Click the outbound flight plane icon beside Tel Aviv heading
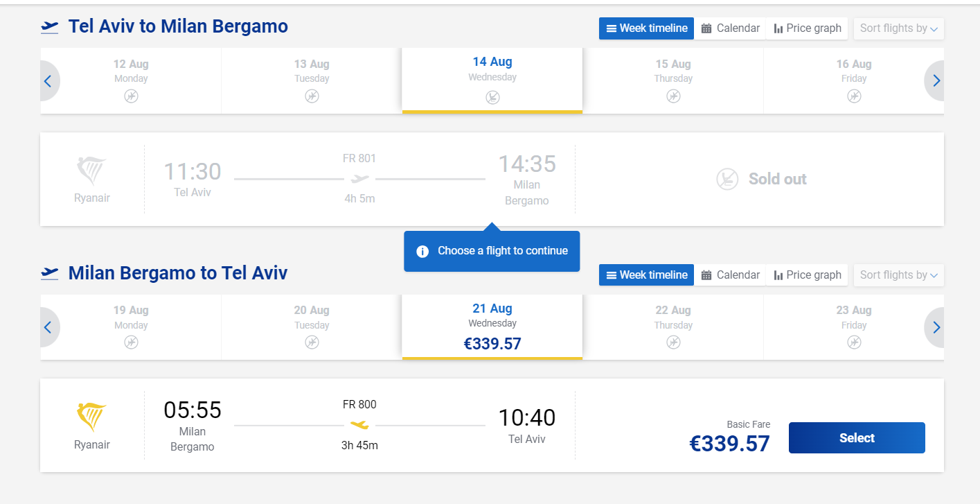The image size is (980, 504). (50, 27)
